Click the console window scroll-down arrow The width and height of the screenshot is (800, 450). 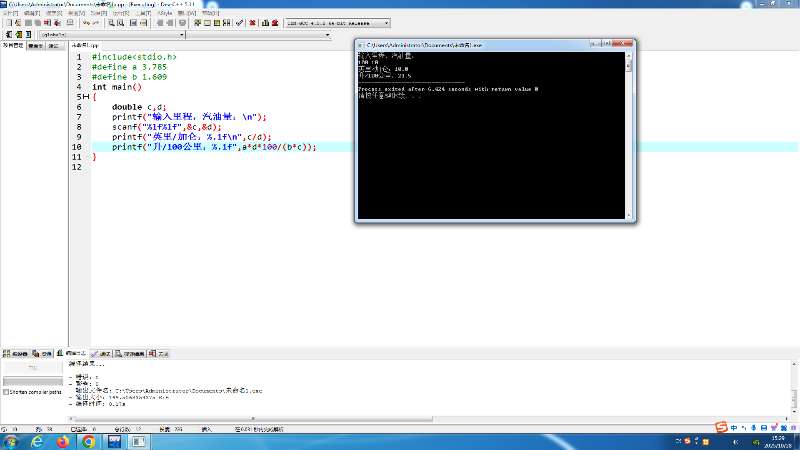(629, 215)
